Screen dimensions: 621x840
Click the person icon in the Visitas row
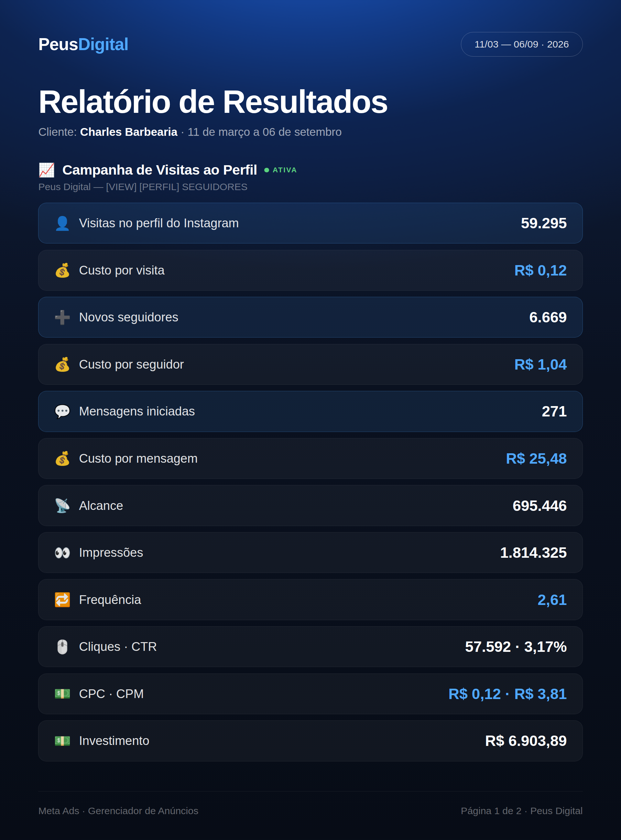tap(62, 223)
